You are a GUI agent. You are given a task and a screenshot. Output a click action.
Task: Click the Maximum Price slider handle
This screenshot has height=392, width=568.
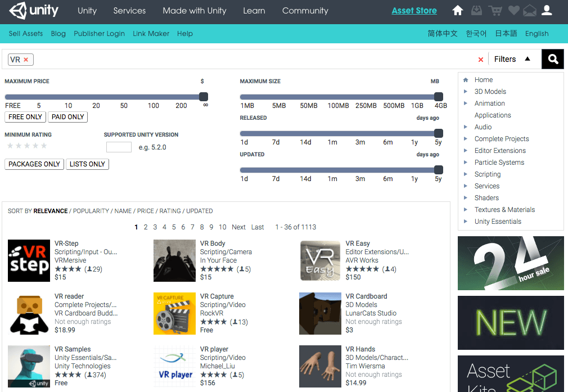[204, 97]
